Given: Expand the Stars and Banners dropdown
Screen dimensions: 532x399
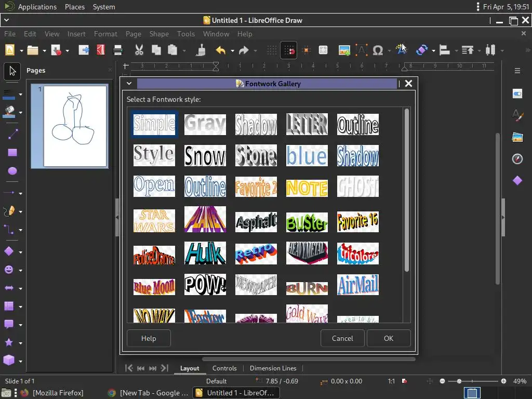Looking at the screenshot, I should tap(21, 343).
